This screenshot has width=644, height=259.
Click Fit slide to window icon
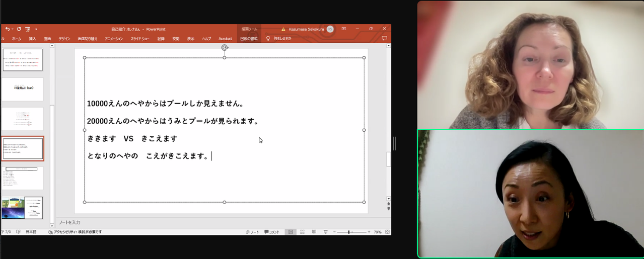pyautogui.click(x=387, y=232)
